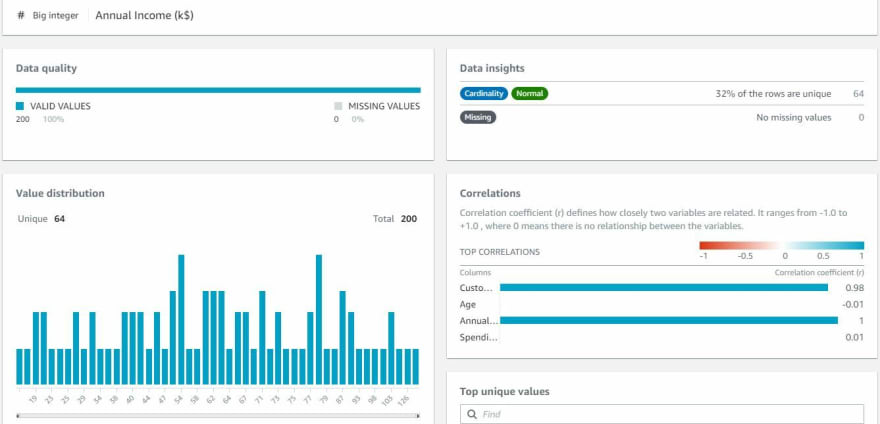Select the Missing insight badge

[478, 117]
